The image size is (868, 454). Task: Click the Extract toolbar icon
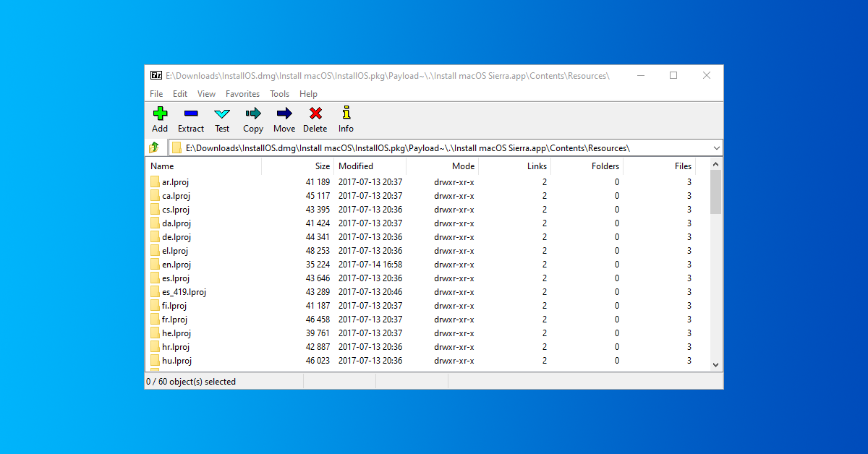191,113
